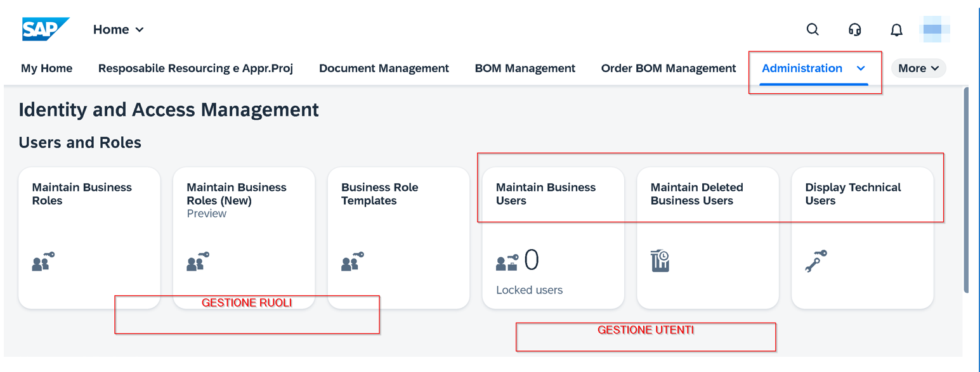Screen dimensions: 980x372
Task: Click icon on Maintain Business Roles (New) tile
Action: pos(198,262)
